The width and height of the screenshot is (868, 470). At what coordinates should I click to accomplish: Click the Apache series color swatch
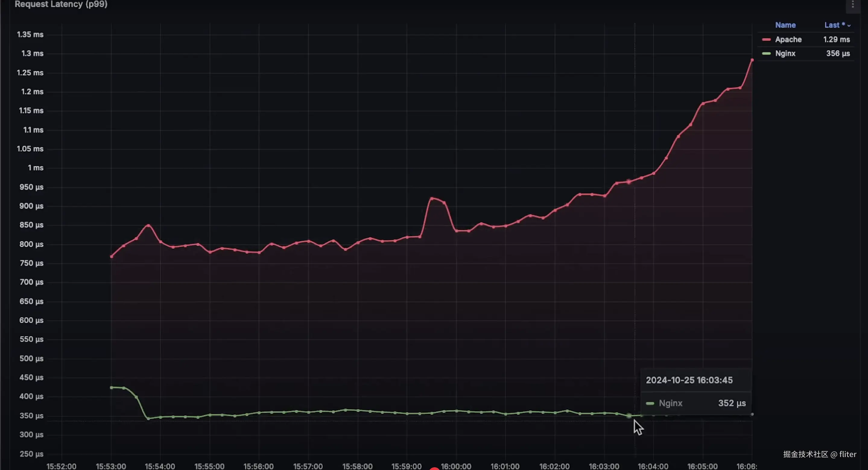pos(766,40)
